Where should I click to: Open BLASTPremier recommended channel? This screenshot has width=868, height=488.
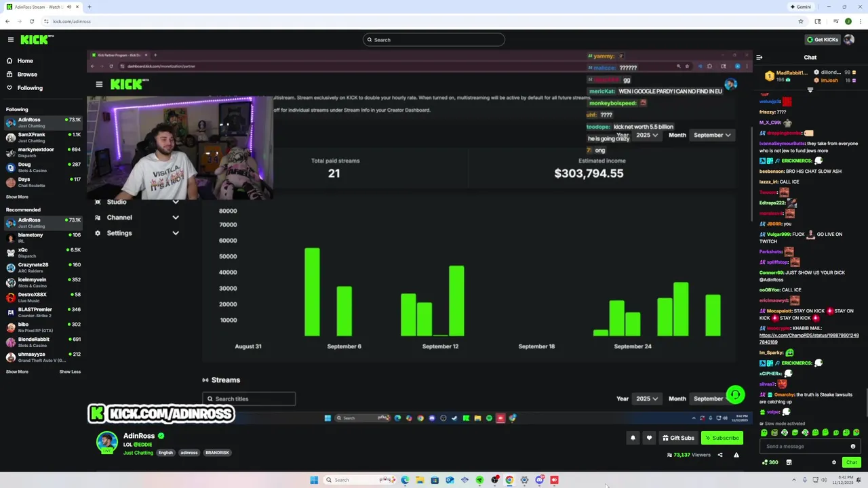[43, 312]
